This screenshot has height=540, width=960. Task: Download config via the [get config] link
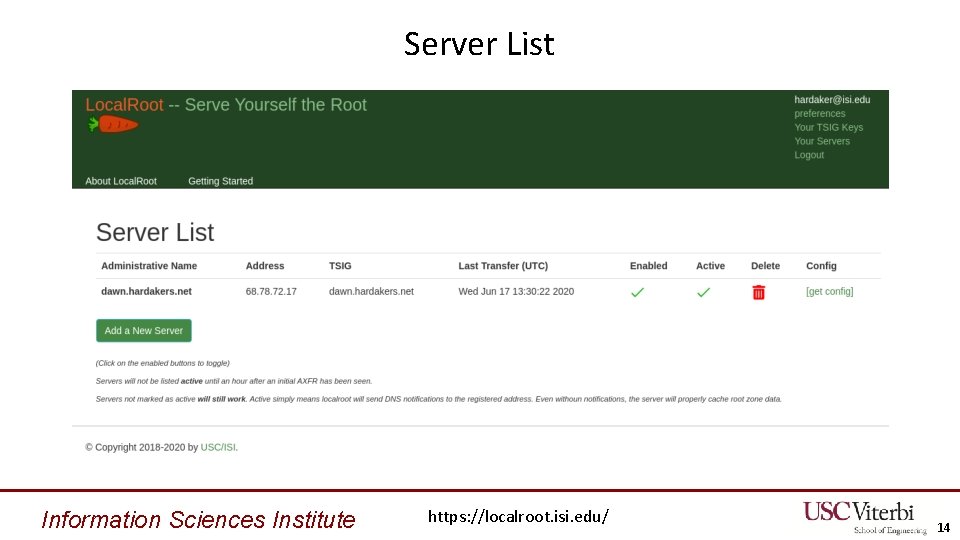click(830, 291)
